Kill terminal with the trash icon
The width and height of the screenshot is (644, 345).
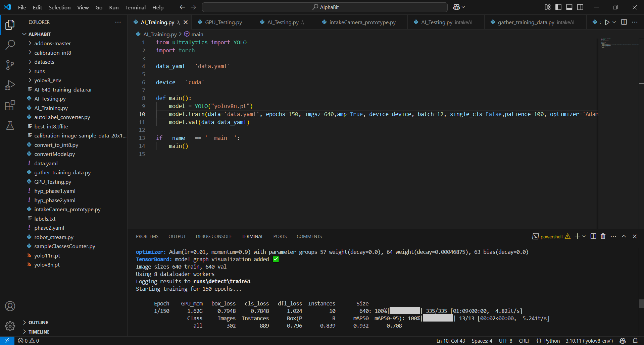pyautogui.click(x=603, y=236)
